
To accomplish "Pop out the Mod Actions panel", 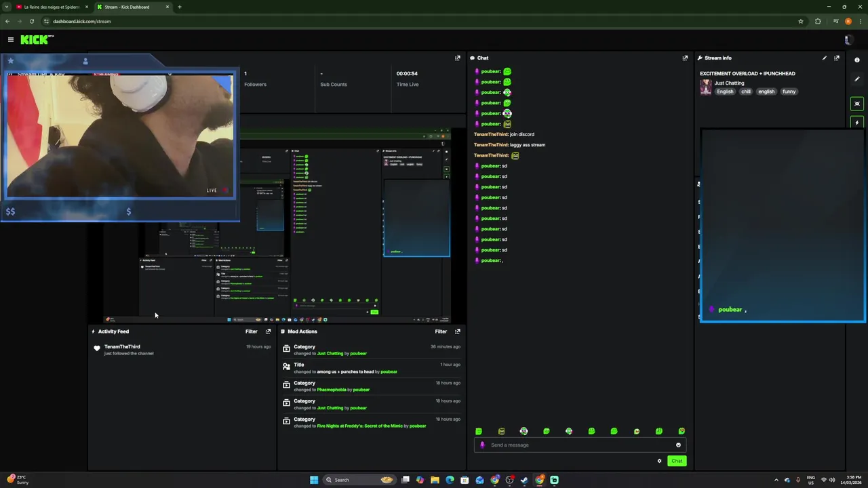I will click(x=458, y=331).
